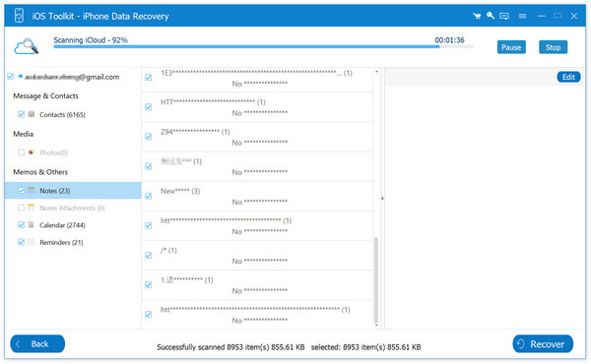
Task: Click the notes list scroll up arrow
Action: tap(376, 71)
